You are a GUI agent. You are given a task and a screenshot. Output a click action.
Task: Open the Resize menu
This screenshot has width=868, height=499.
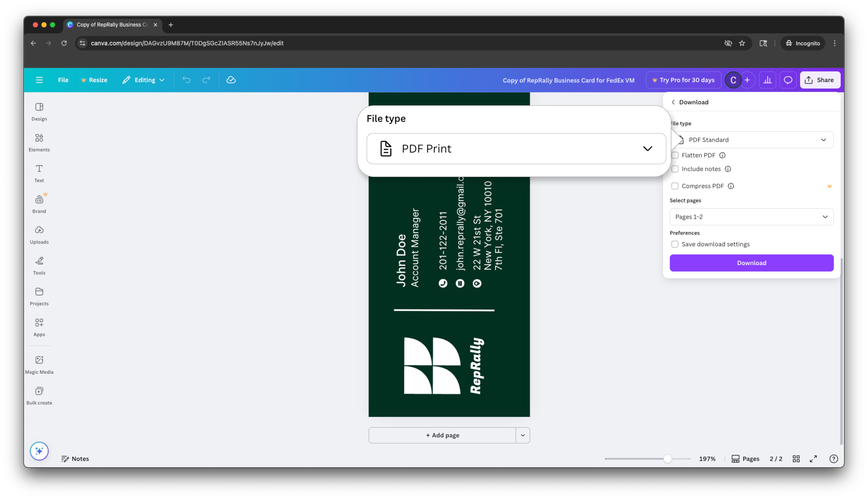point(94,80)
